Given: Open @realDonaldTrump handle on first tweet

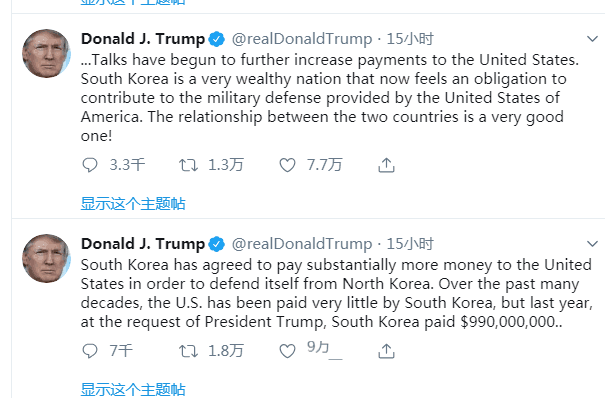Looking at the screenshot, I should 302,39.
